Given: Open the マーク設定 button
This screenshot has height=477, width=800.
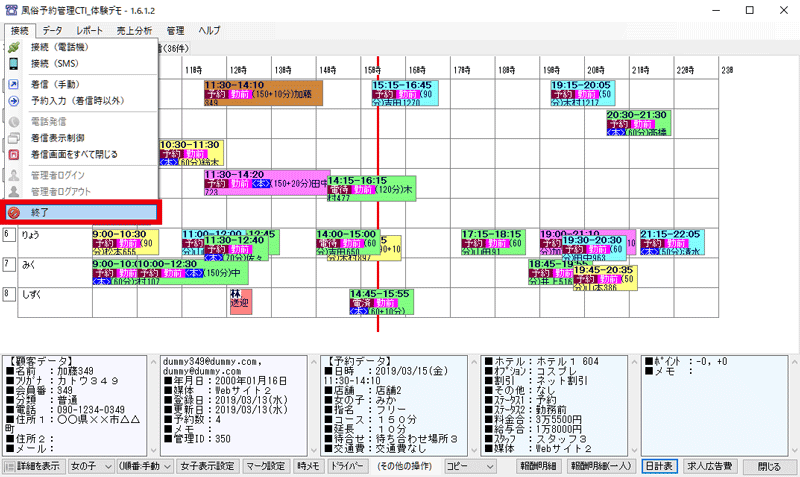Looking at the screenshot, I should click(x=265, y=466).
